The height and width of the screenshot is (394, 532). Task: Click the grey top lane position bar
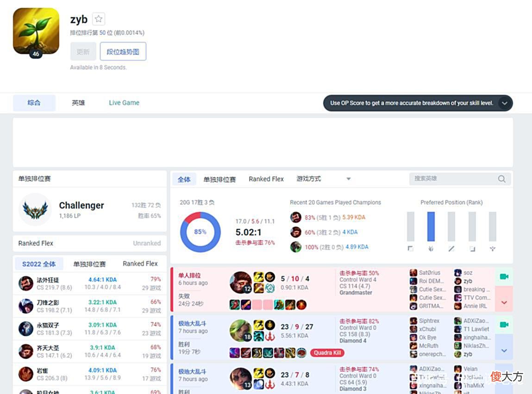tap(411, 226)
